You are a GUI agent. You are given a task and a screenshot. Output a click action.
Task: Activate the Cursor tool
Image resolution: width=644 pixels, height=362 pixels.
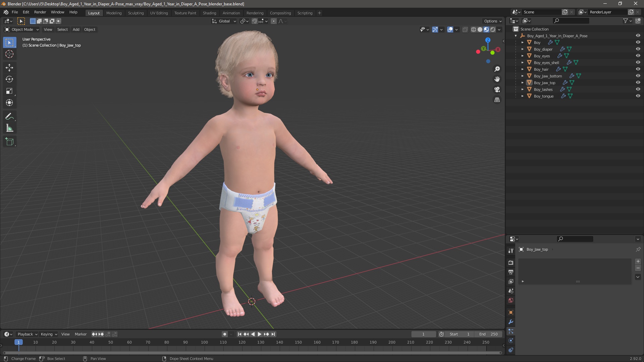9,54
